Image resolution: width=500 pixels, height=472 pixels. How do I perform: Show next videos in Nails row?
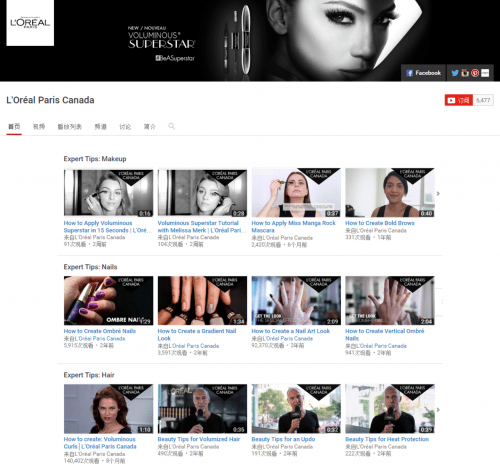[442, 302]
